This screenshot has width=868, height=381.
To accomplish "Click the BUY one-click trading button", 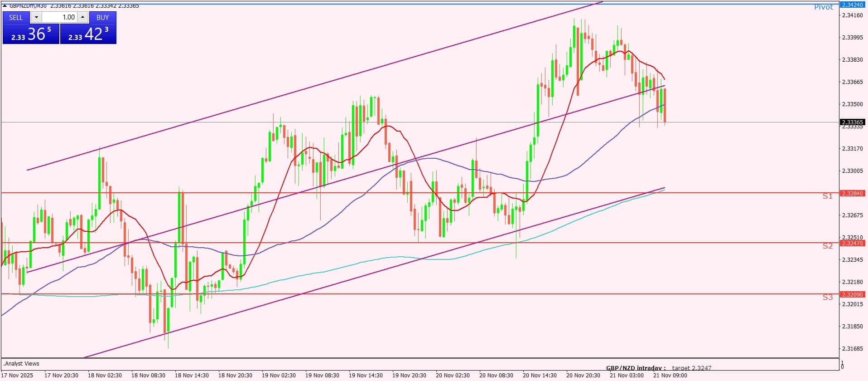I will [x=103, y=17].
